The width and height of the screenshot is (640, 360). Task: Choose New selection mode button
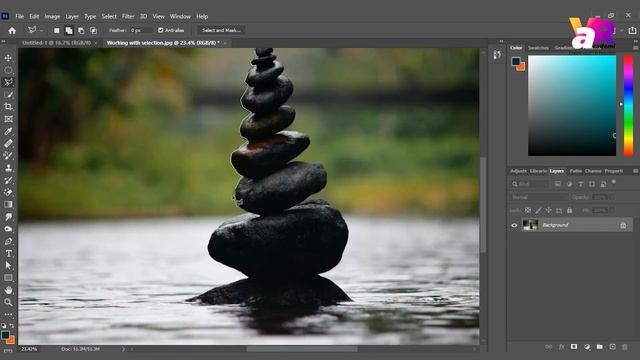pos(57,30)
